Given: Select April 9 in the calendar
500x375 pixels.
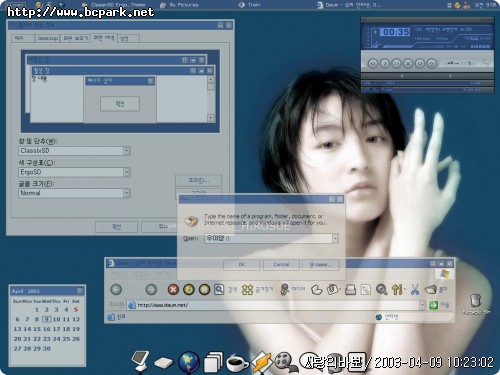Looking at the screenshot, I should coord(47,319).
